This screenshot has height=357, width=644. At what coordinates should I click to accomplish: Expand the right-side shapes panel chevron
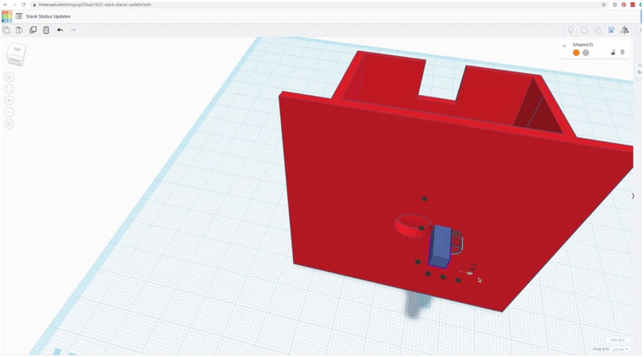tap(633, 196)
